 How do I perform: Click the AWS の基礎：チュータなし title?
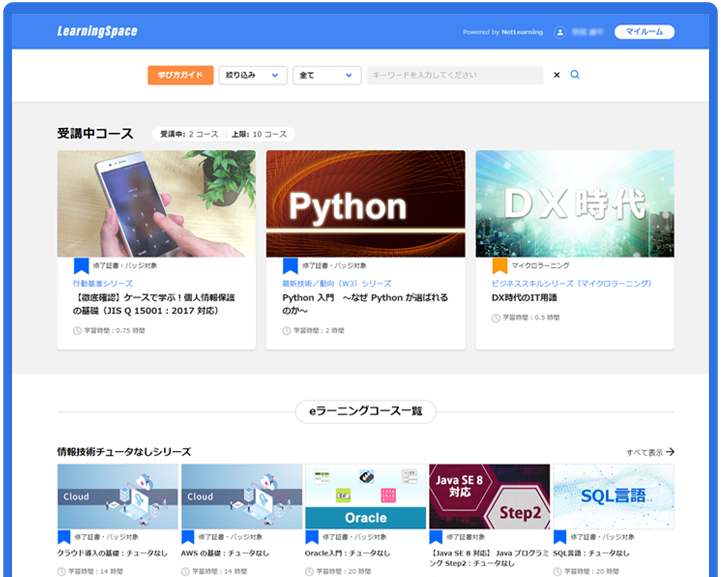225,553
